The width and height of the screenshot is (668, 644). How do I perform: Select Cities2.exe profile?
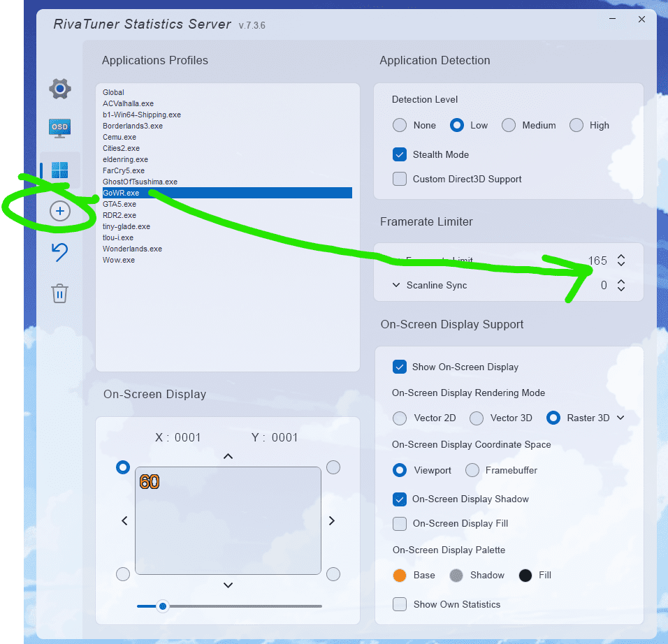coord(227,148)
